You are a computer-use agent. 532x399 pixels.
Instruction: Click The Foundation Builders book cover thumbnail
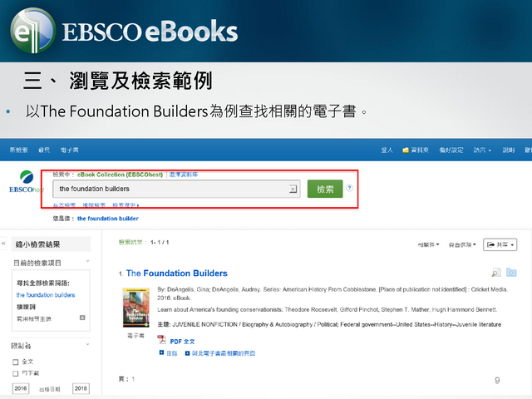pos(135,308)
